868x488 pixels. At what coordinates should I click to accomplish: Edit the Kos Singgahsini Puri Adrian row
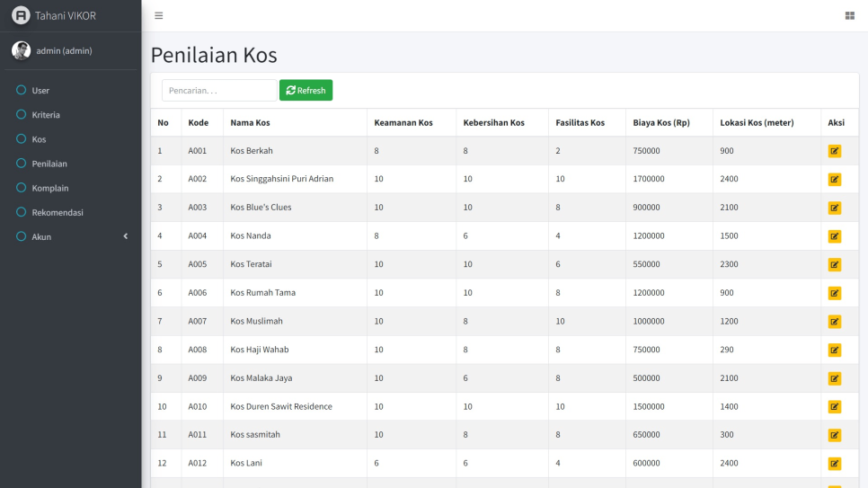click(834, 180)
